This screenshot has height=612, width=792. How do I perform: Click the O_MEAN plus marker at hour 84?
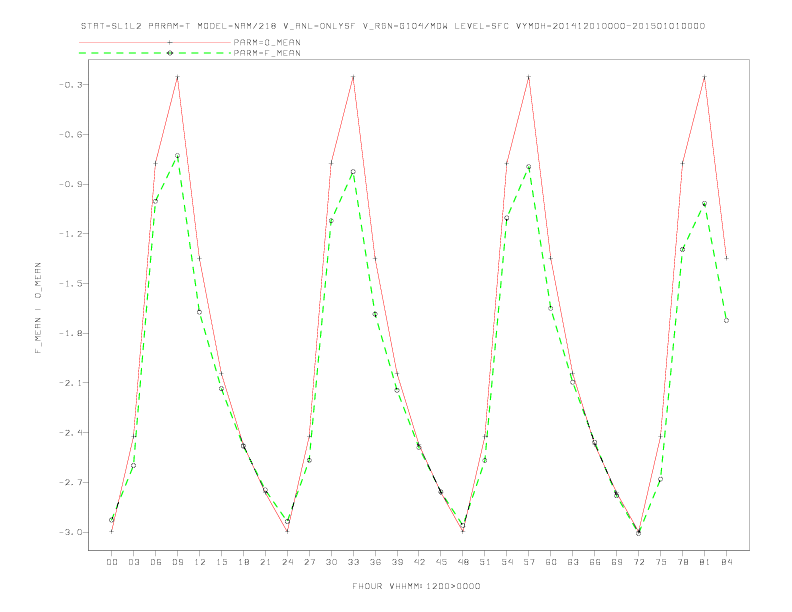coord(726,258)
